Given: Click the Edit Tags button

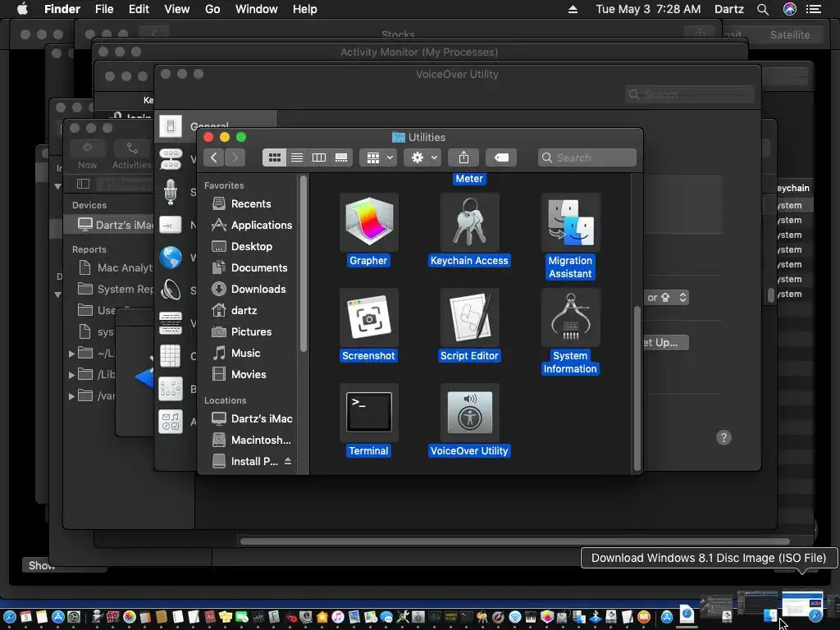Looking at the screenshot, I should [x=501, y=157].
